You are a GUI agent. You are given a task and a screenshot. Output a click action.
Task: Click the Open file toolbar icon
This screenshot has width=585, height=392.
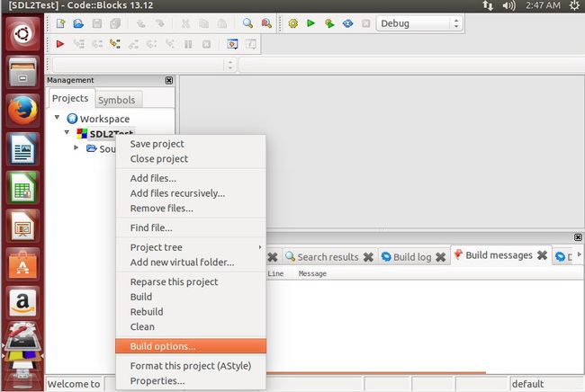(x=78, y=23)
